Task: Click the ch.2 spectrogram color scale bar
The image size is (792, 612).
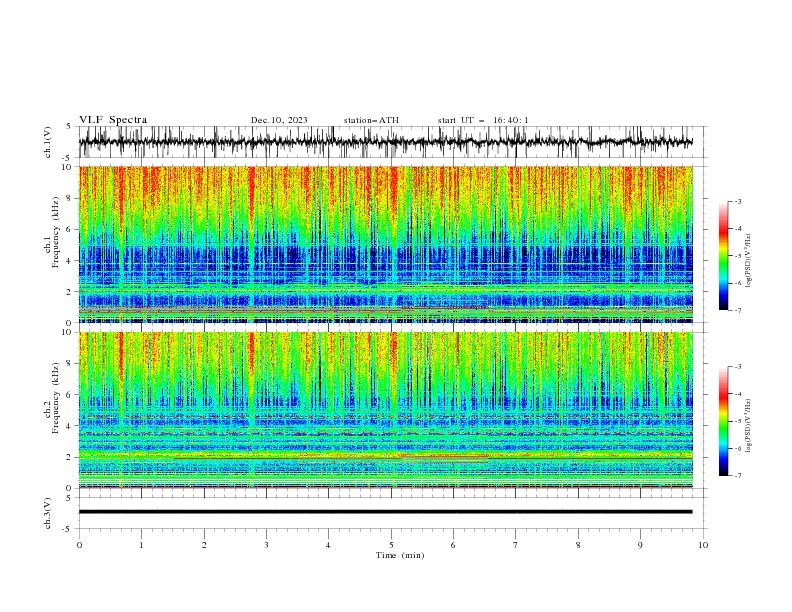Action: (723, 421)
